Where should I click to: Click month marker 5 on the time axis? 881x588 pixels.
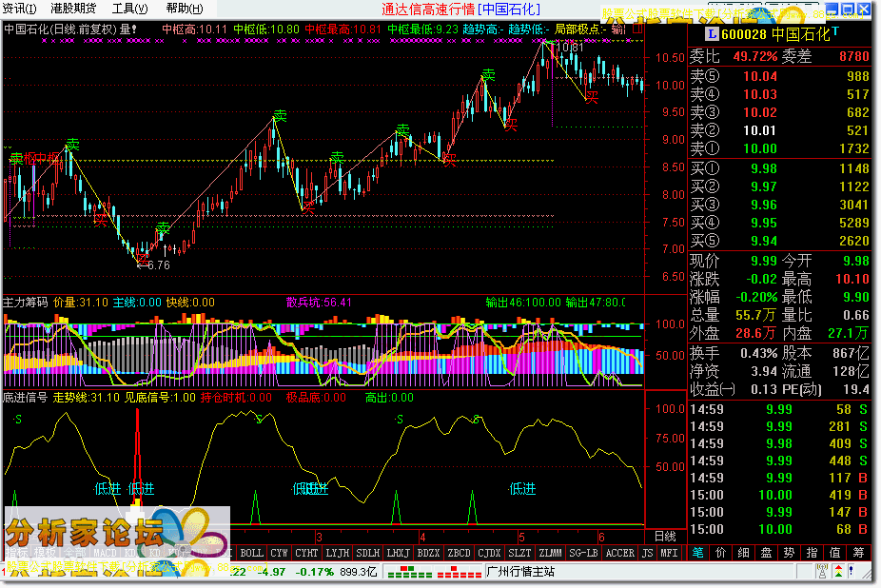tap(521, 537)
